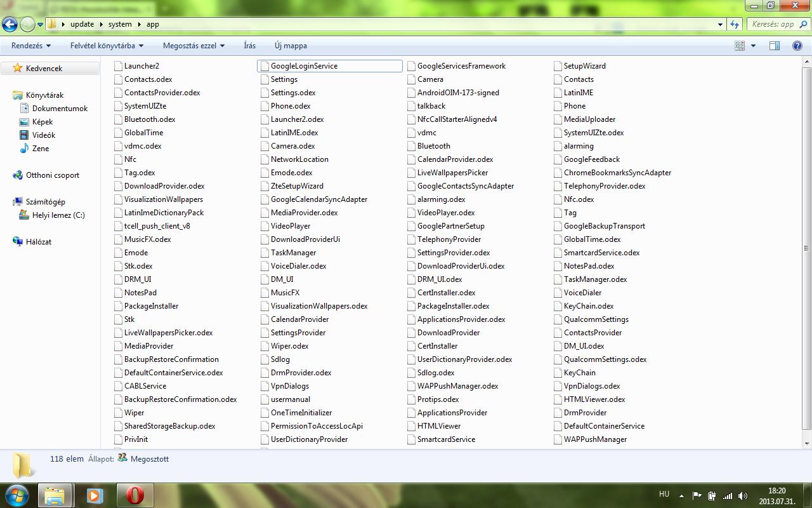Screen dimensions: 812x508
Task: Open Windows Start menu orb
Action: click(17, 495)
